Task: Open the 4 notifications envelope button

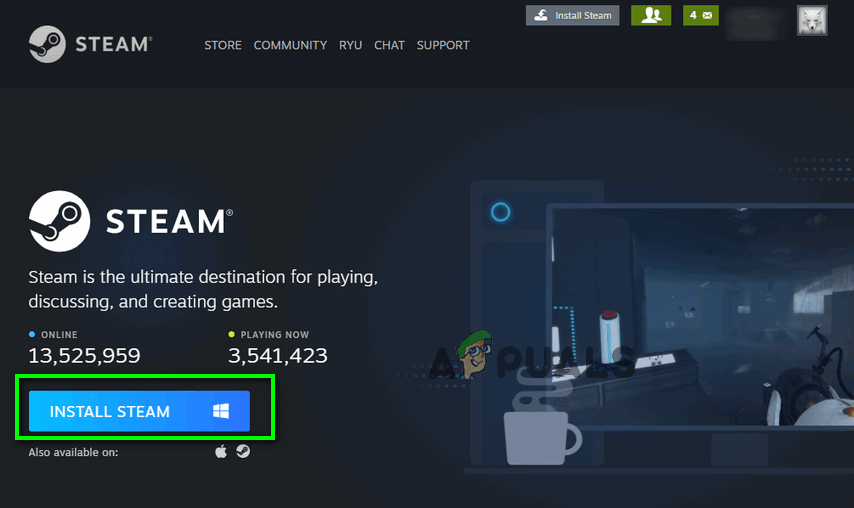Action: pos(700,15)
